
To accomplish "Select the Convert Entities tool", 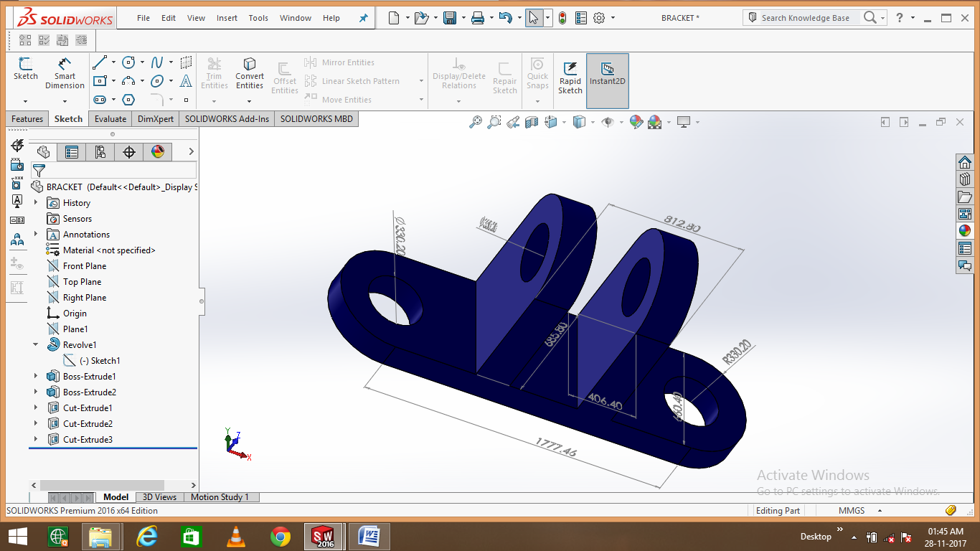I will click(x=249, y=72).
